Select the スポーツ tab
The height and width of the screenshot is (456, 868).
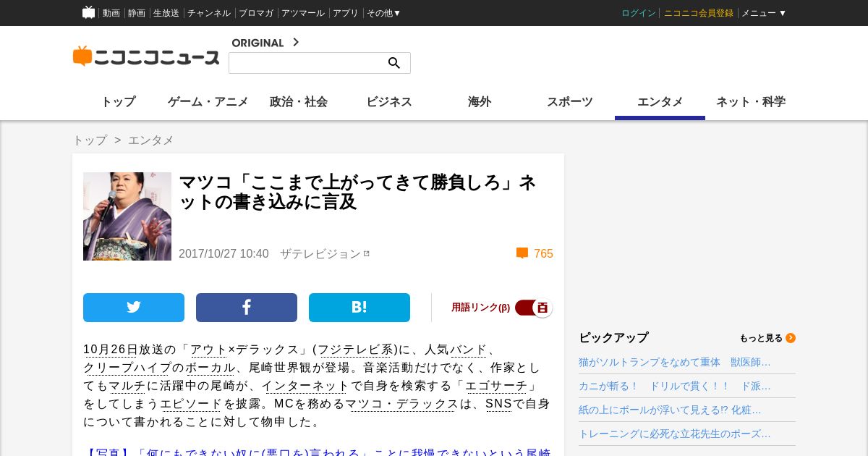(570, 102)
